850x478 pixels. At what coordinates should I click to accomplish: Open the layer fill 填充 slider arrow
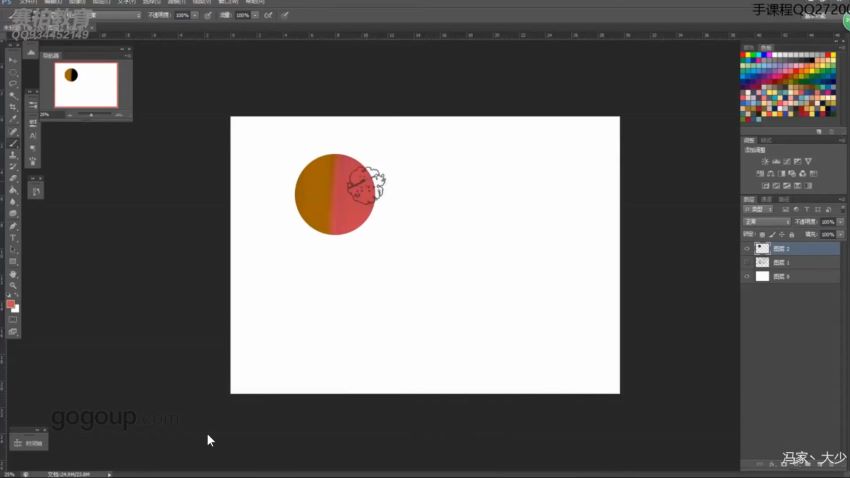840,235
